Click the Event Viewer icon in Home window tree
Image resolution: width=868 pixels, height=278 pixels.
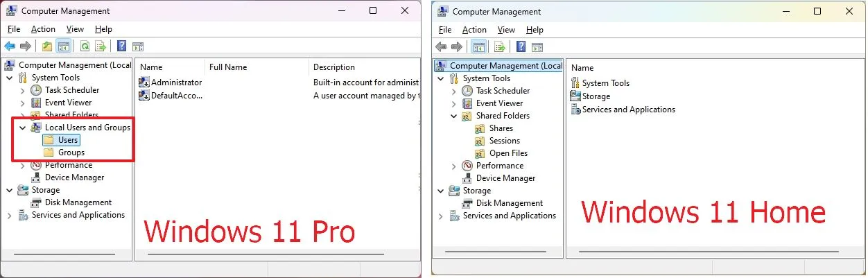[468, 103]
